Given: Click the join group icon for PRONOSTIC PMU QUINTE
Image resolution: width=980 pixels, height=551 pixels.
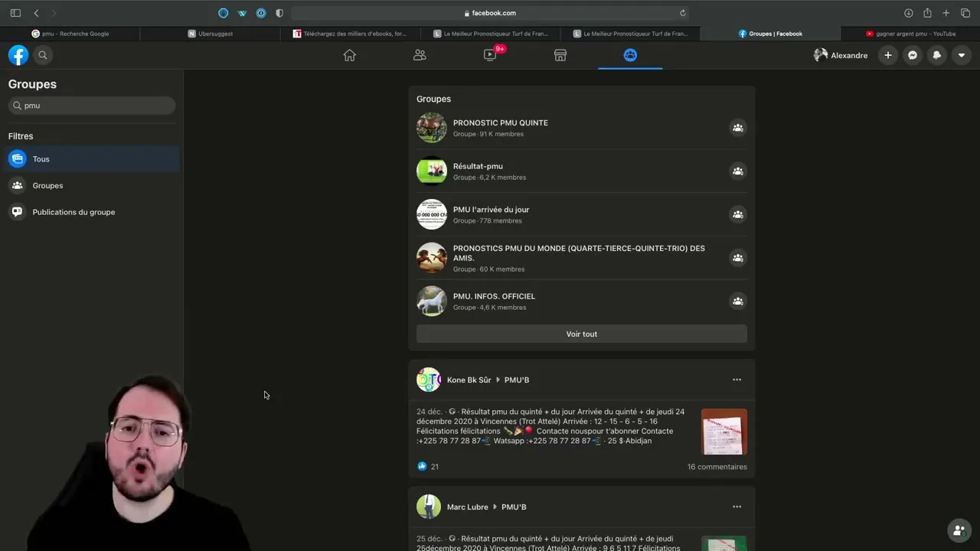Looking at the screenshot, I should coord(737,128).
